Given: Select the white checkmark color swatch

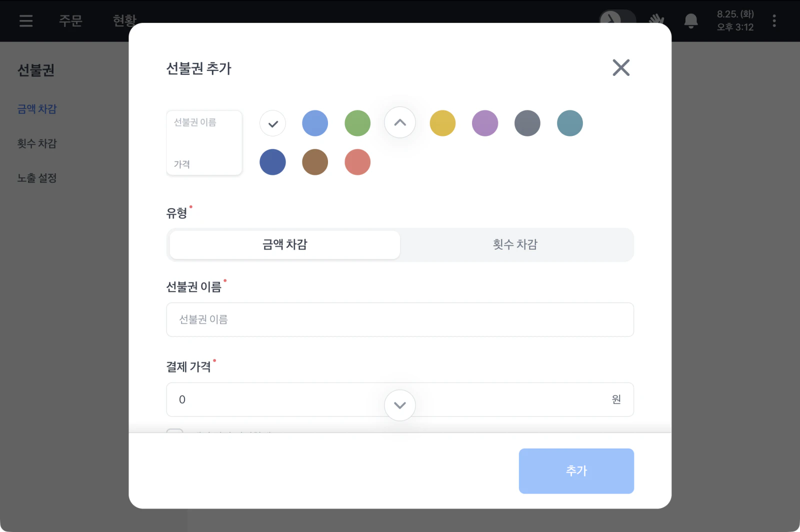Looking at the screenshot, I should pyautogui.click(x=272, y=123).
